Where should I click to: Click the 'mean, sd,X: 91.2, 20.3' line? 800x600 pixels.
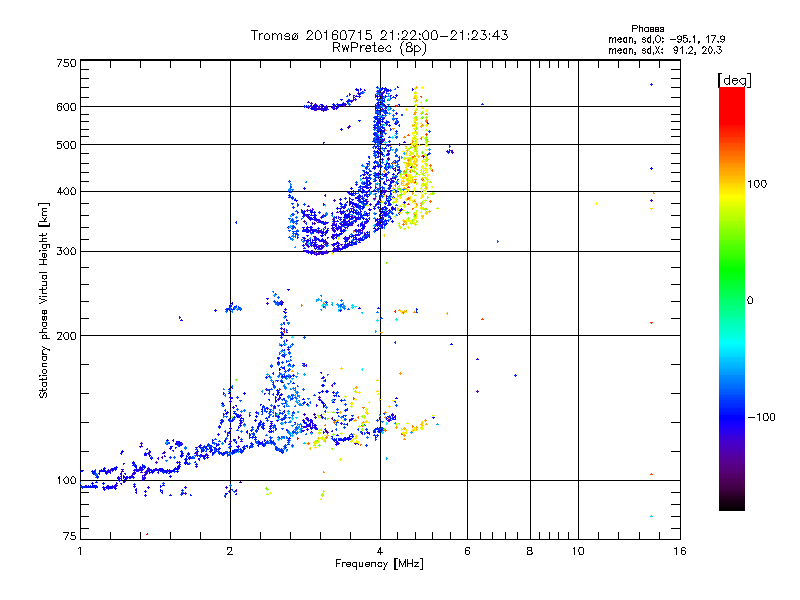(665, 50)
